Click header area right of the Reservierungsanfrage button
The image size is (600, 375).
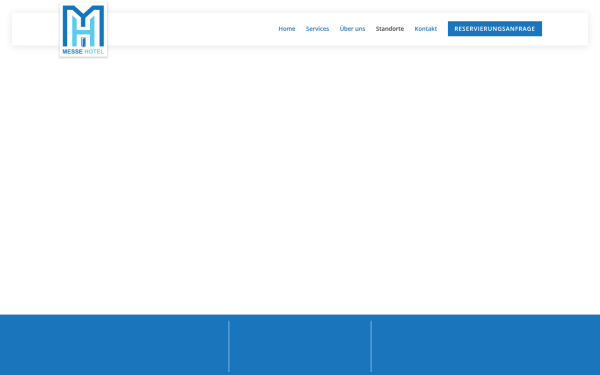(x=565, y=29)
